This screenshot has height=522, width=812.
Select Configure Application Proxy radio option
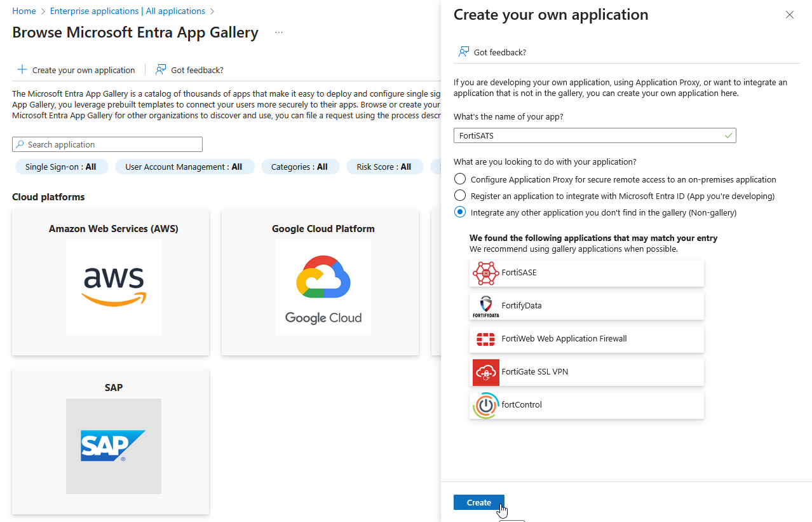coord(460,179)
